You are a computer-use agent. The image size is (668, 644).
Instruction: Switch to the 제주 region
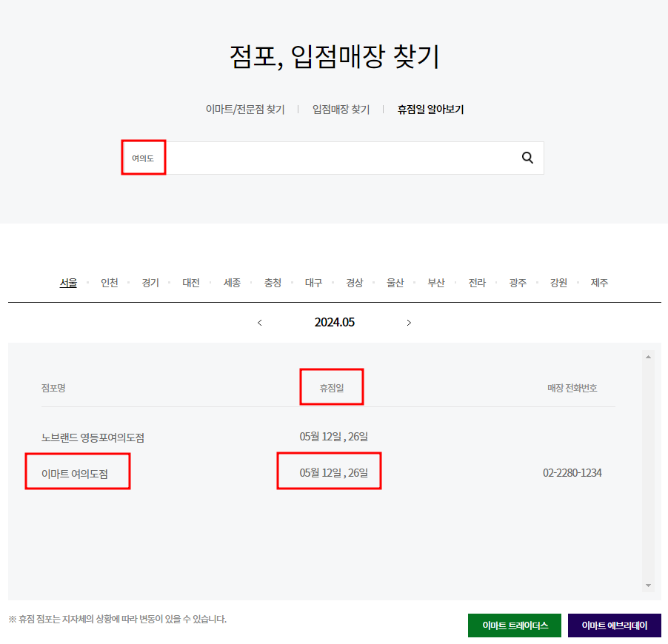point(599,282)
